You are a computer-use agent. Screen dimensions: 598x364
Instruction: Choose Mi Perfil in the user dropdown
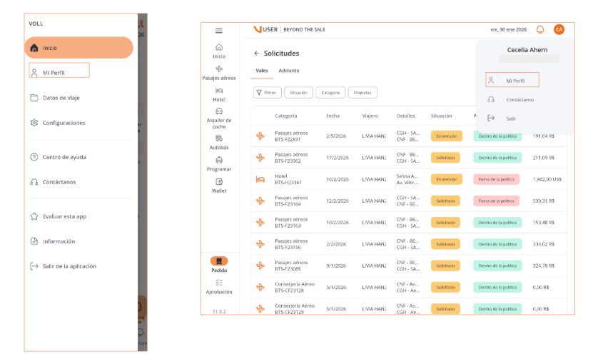(x=512, y=81)
